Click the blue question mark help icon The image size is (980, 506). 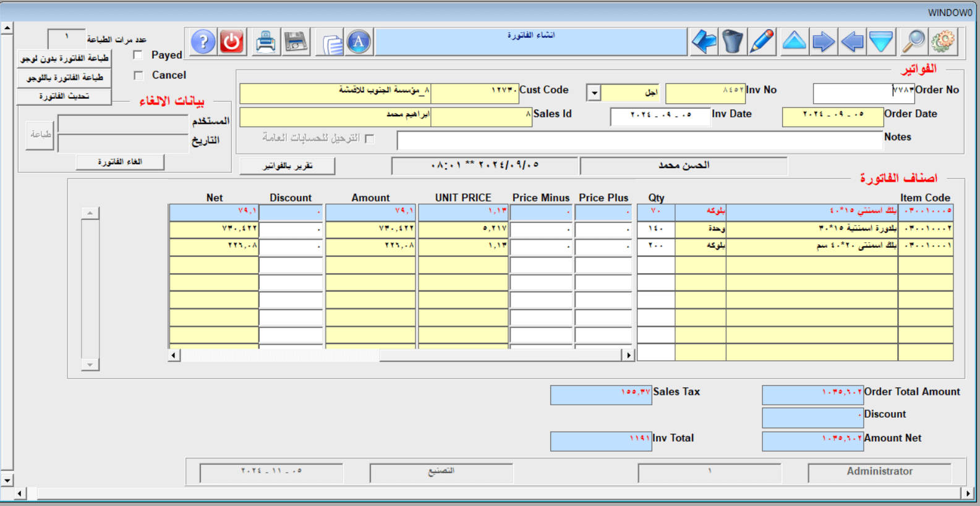203,42
